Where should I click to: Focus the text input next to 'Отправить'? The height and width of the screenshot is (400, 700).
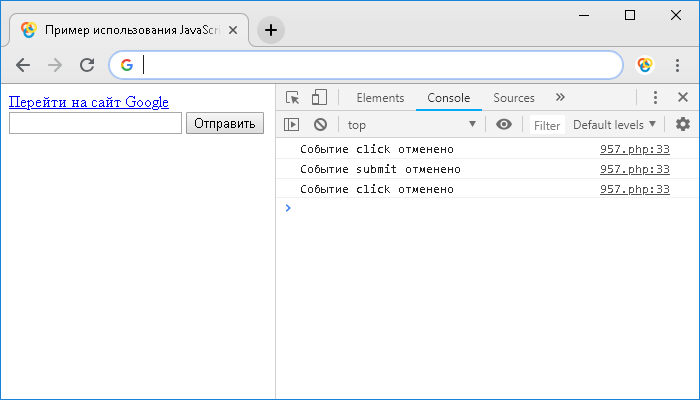pyautogui.click(x=96, y=123)
